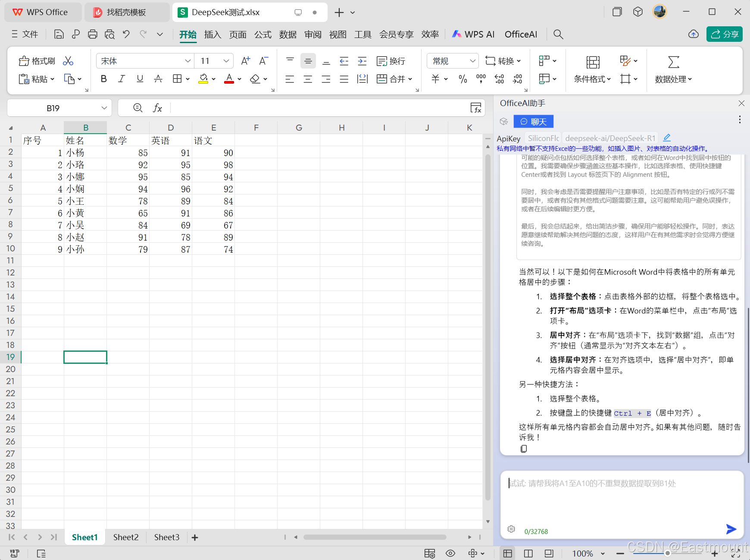The height and width of the screenshot is (560, 750).
Task: Click the three-dot more options in AI panel
Action: click(x=740, y=119)
